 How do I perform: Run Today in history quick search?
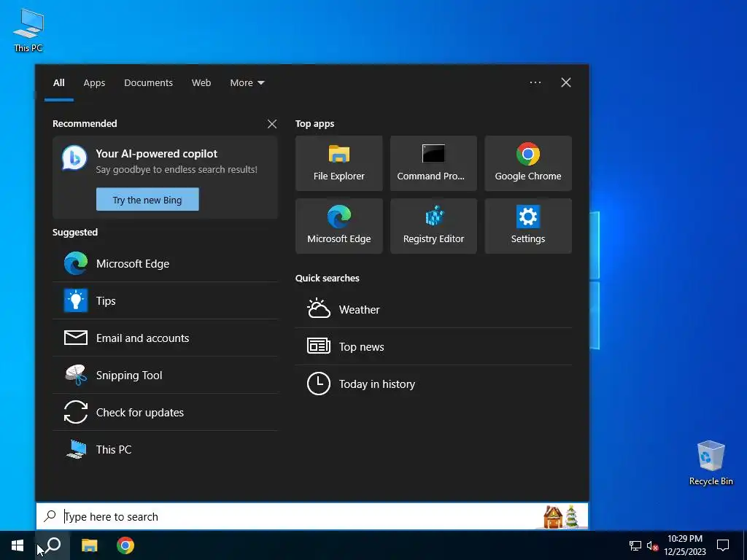(433, 384)
